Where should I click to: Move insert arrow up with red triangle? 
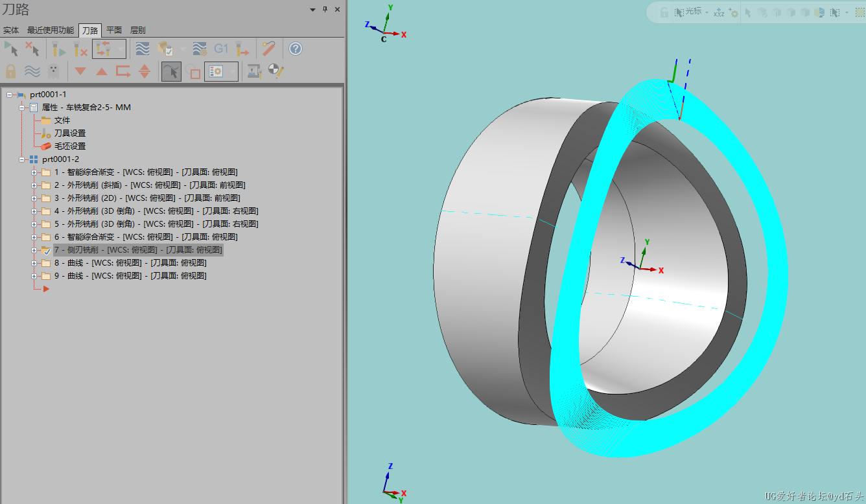(x=102, y=71)
